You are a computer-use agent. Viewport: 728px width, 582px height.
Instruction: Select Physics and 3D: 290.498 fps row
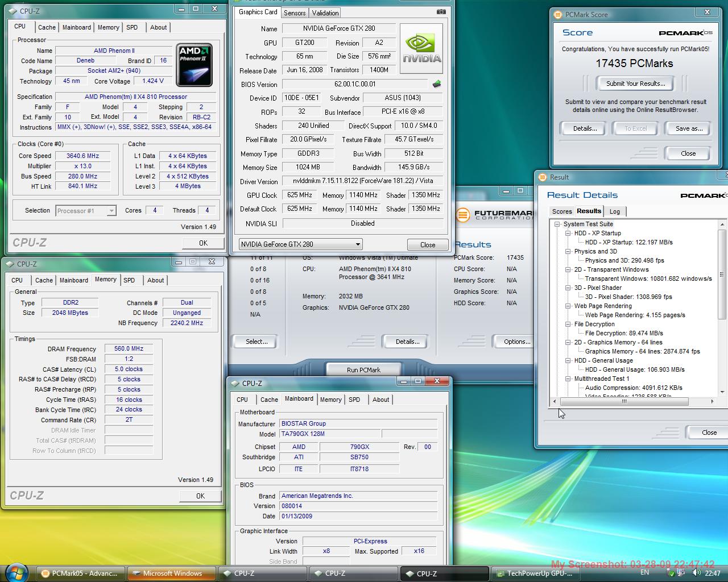click(x=624, y=260)
